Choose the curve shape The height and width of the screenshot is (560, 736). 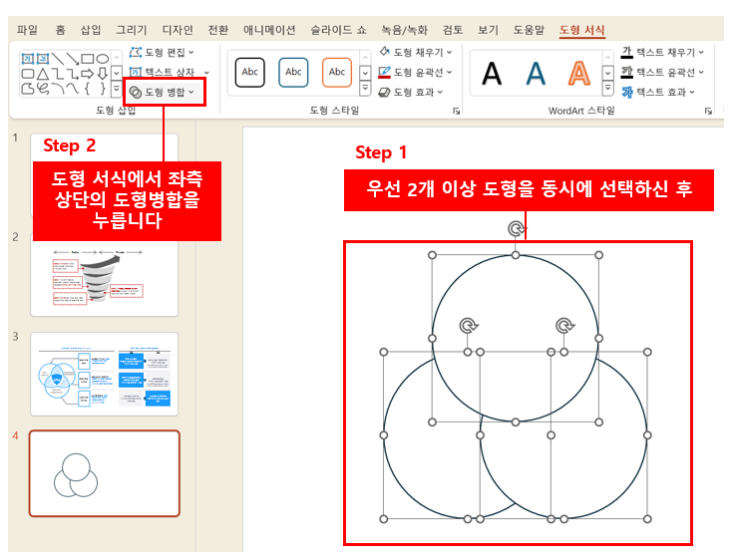pyautogui.click(x=72, y=88)
